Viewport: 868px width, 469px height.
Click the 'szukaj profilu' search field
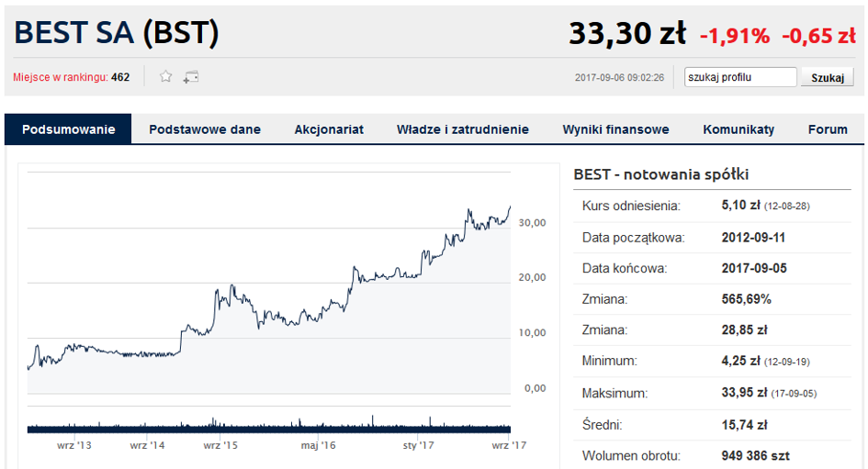(740, 77)
